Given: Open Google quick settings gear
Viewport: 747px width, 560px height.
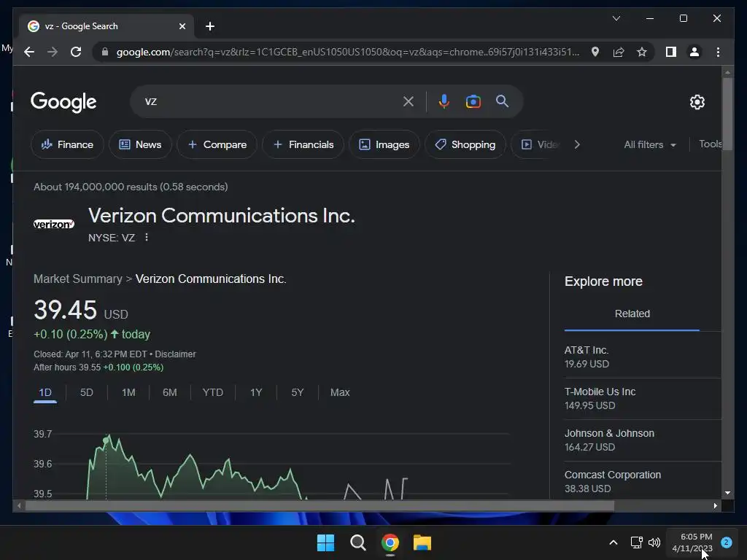Looking at the screenshot, I should [x=697, y=102].
